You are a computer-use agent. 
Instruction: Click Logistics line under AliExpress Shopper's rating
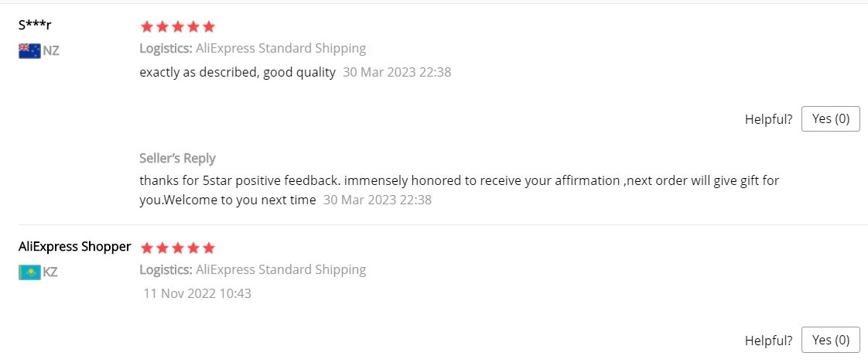[252, 270]
